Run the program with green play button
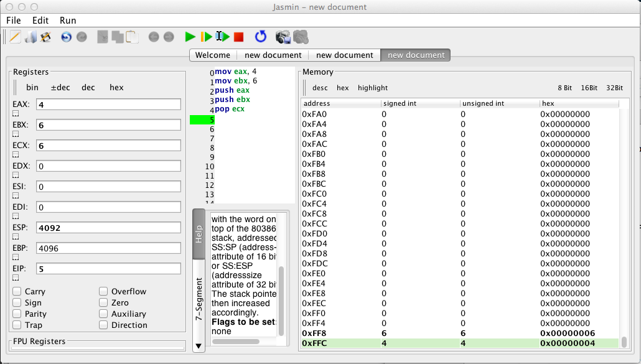The image size is (641, 364). point(190,37)
